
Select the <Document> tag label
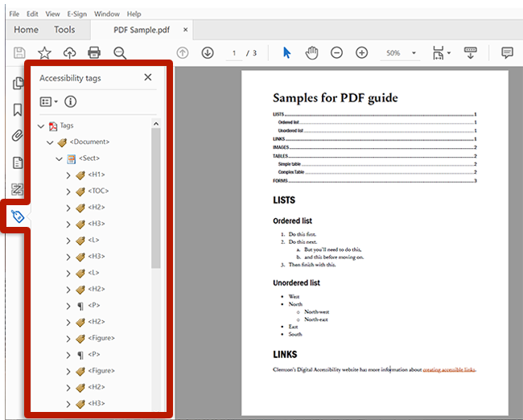(89, 142)
